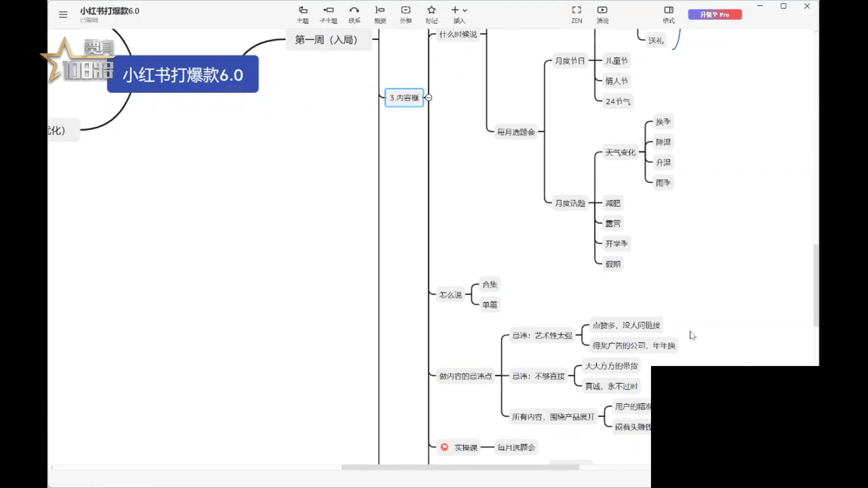Select the 忌讳：艺术性太强 node

click(542, 335)
